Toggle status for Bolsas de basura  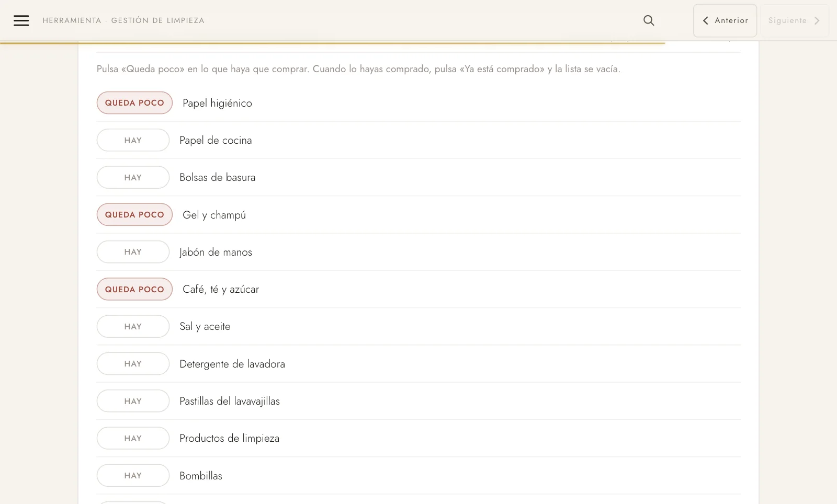(133, 177)
